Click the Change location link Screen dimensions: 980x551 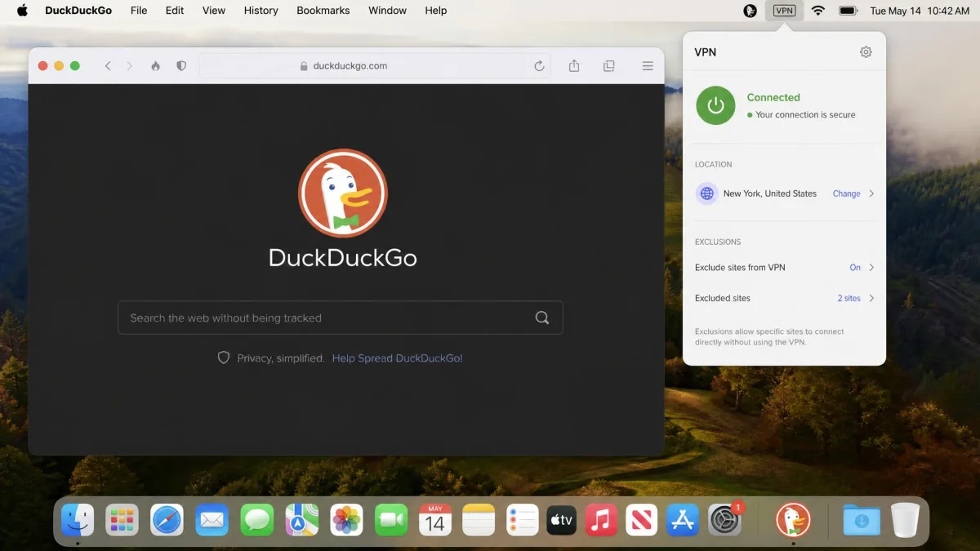tap(846, 193)
